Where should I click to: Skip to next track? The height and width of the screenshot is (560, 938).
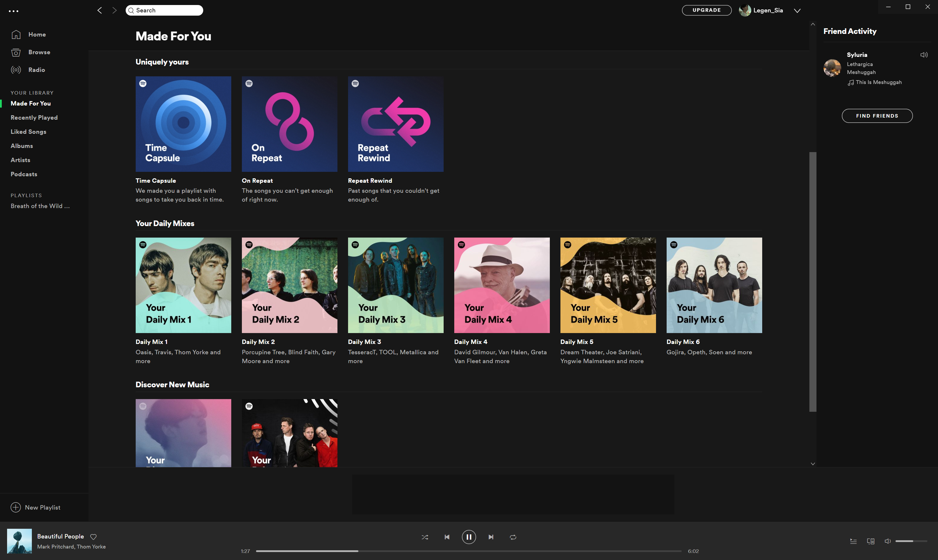coord(491,537)
